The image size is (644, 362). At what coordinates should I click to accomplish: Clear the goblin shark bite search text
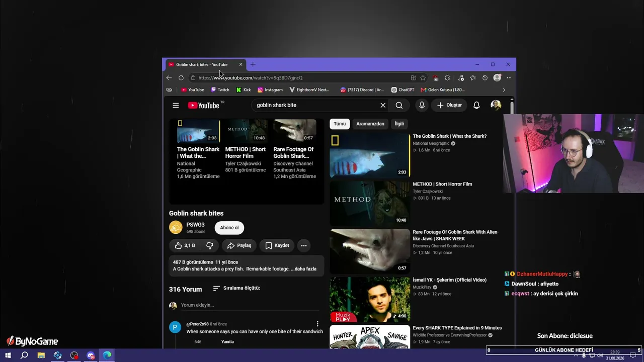383,105
